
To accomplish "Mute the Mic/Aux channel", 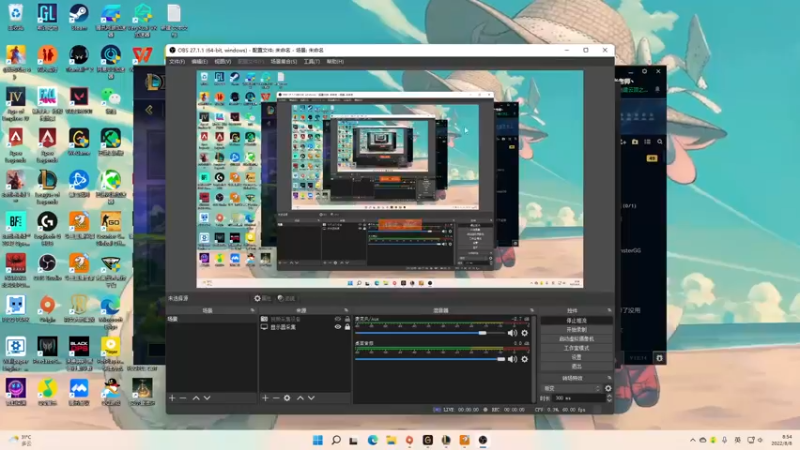I will pyautogui.click(x=512, y=333).
